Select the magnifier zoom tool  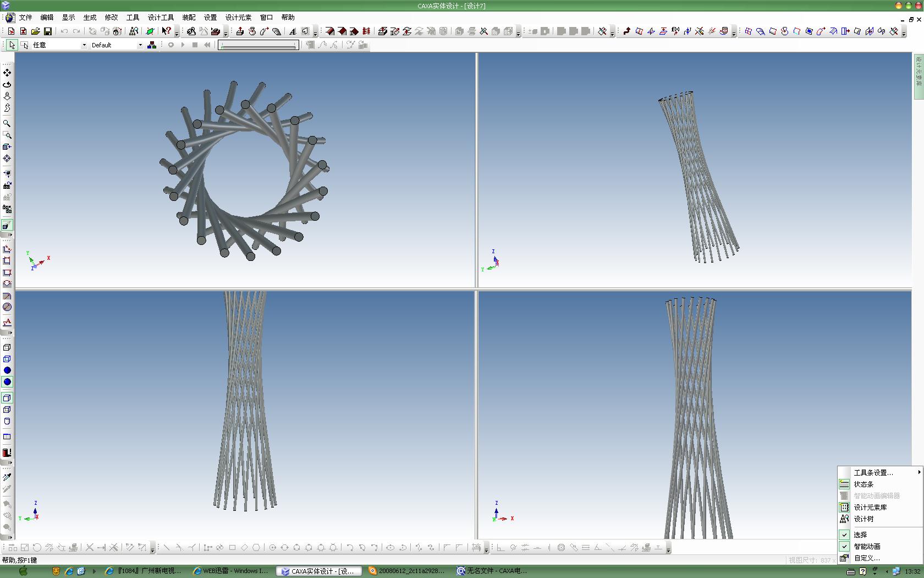coord(7,123)
